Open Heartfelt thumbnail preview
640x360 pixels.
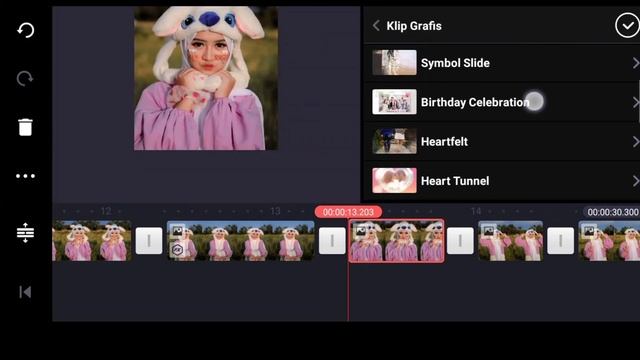(x=394, y=141)
